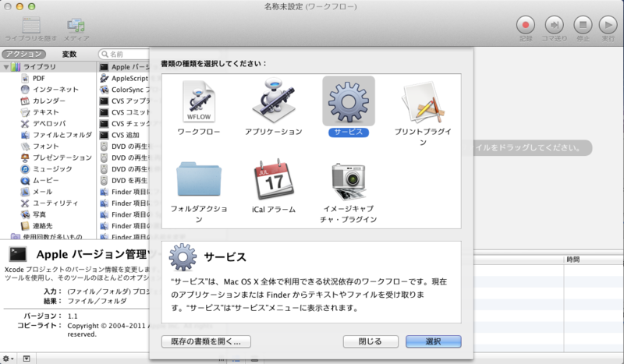Click the 選択 button
The width and height of the screenshot is (624, 364).
pyautogui.click(x=434, y=341)
